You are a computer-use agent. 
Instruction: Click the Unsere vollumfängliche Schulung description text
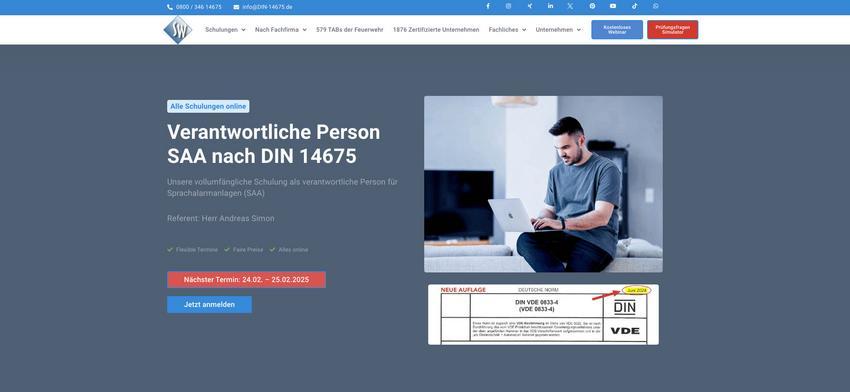pos(282,188)
